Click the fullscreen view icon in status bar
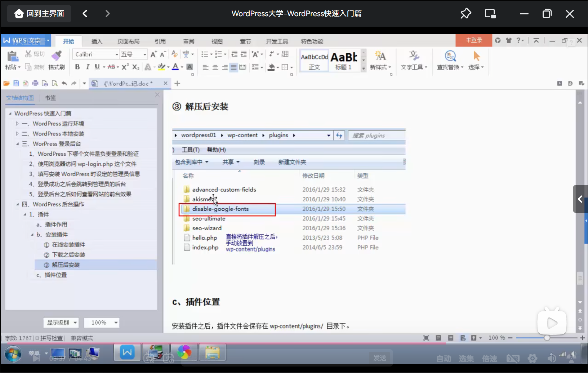This screenshot has height=373, width=588. point(426,338)
